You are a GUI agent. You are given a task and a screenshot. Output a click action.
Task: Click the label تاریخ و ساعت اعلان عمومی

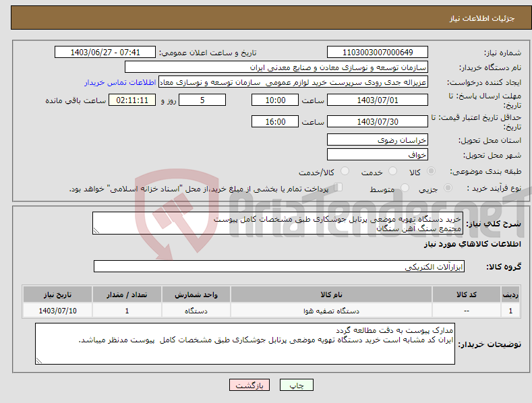click(208, 53)
